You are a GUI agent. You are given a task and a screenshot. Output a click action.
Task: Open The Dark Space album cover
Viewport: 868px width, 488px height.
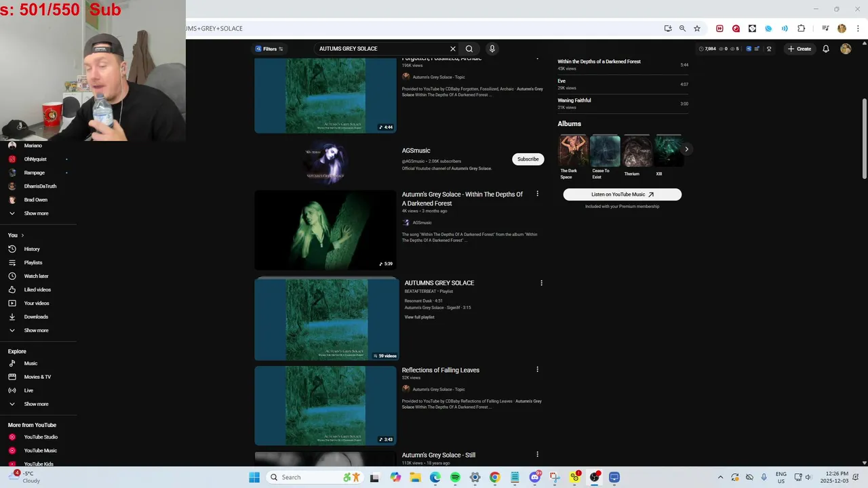click(573, 150)
